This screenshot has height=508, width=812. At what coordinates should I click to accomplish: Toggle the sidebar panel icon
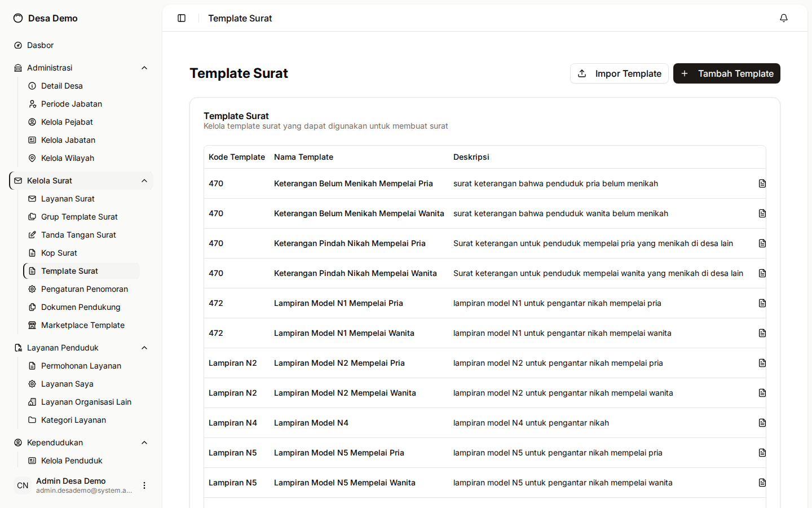pyautogui.click(x=182, y=18)
